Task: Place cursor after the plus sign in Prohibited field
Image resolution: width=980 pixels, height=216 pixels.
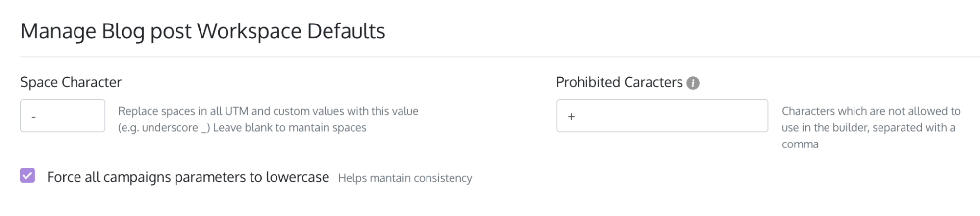Action: pyautogui.click(x=577, y=117)
